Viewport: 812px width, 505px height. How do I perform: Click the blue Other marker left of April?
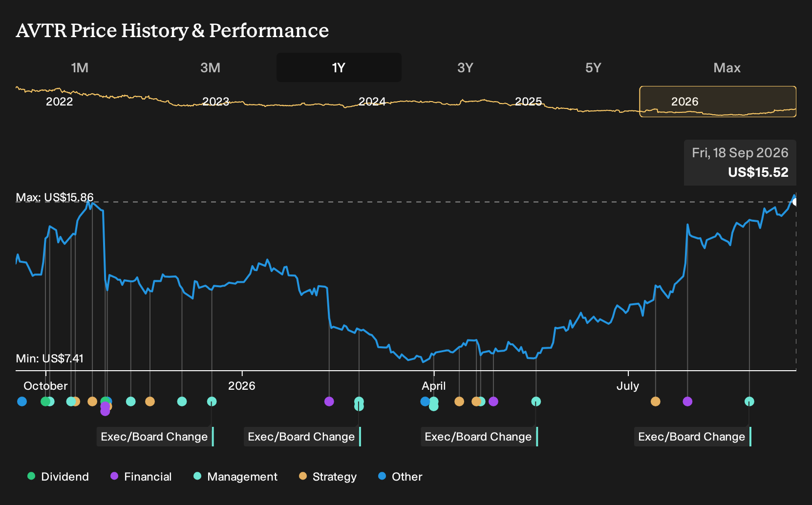point(425,401)
